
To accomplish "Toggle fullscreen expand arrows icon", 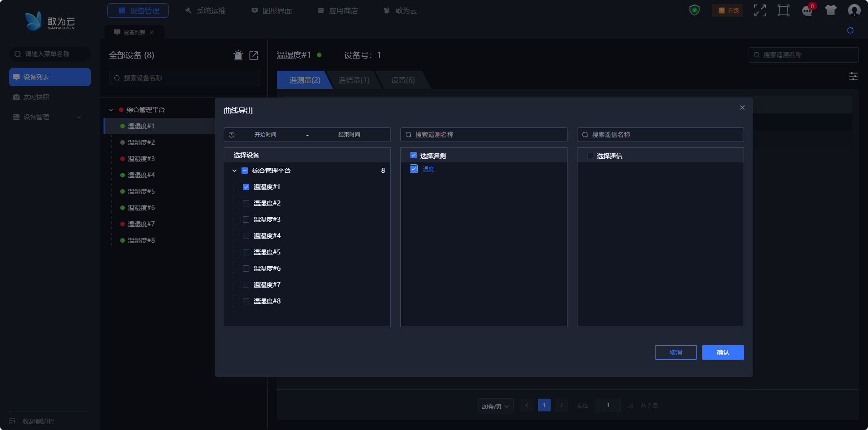I will tap(760, 10).
